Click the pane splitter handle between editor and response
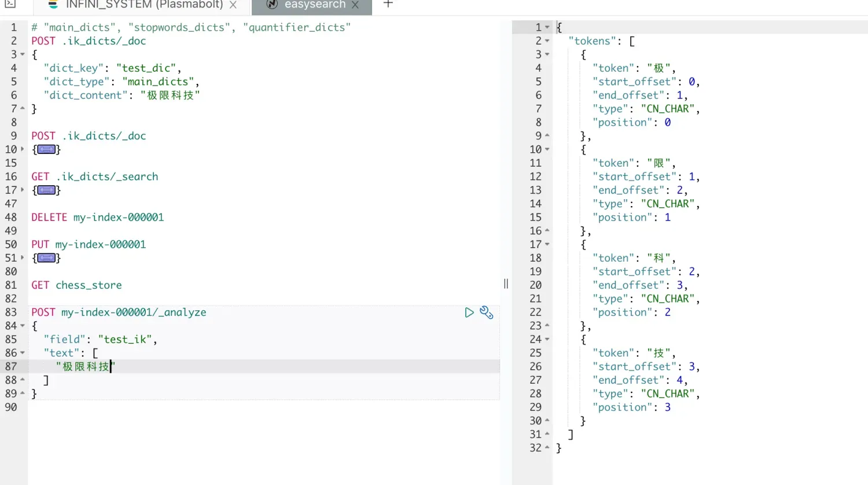Image resolution: width=868 pixels, height=485 pixels. pos(506,284)
